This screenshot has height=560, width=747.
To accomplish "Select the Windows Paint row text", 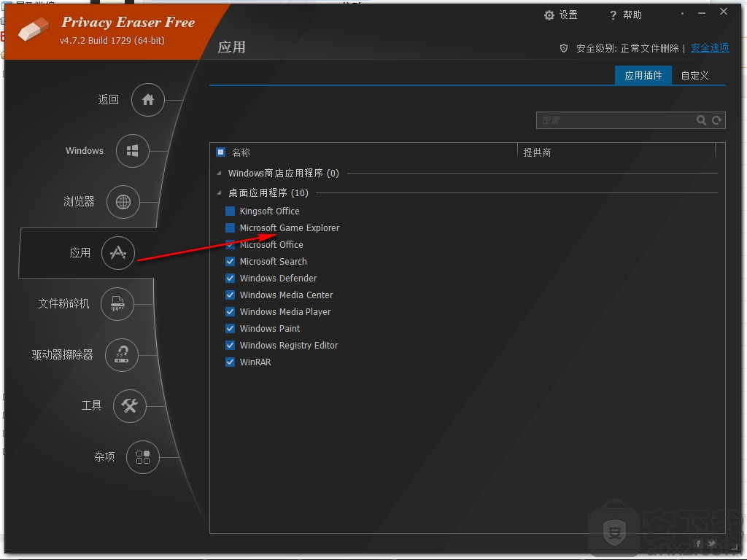I will point(270,329).
